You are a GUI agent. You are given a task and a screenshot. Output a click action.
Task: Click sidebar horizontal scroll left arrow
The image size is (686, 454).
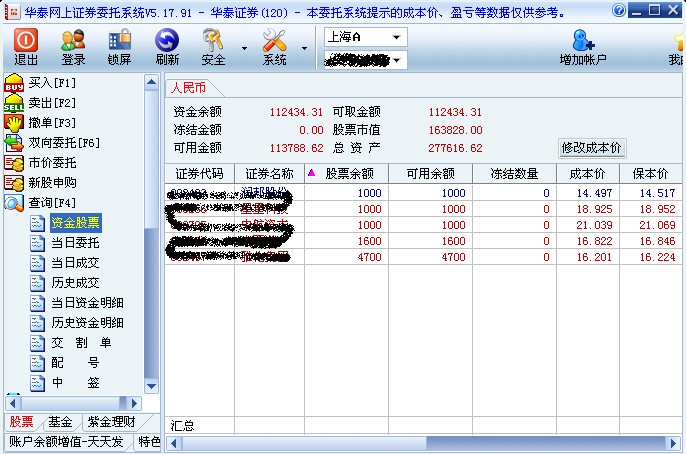[x=12, y=403]
